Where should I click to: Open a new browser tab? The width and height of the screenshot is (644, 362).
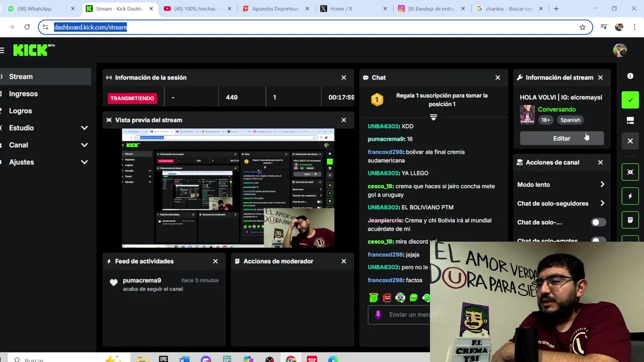556,9
